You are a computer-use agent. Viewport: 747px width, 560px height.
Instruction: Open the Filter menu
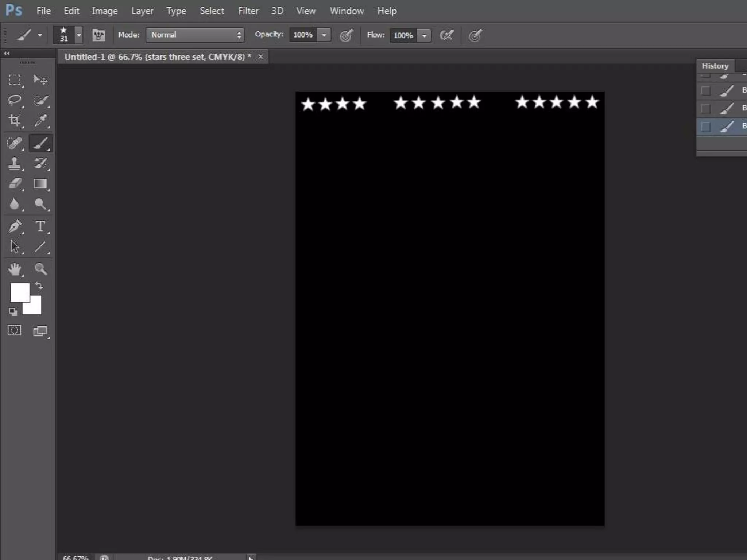tap(248, 11)
